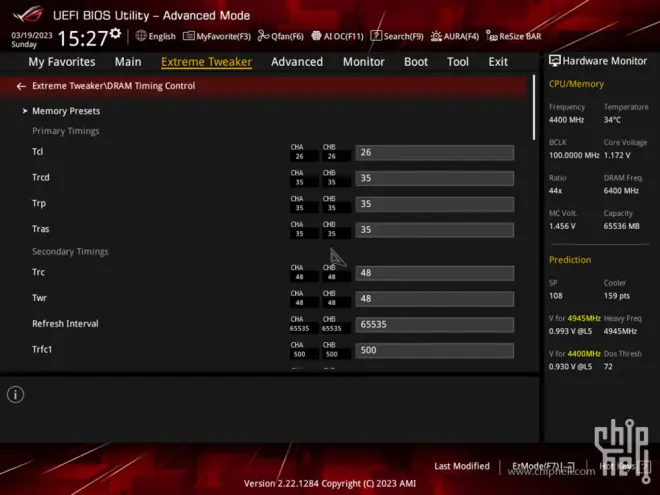660x495 pixels.
Task: Select the Refresh Interval label
Action: [65, 324]
